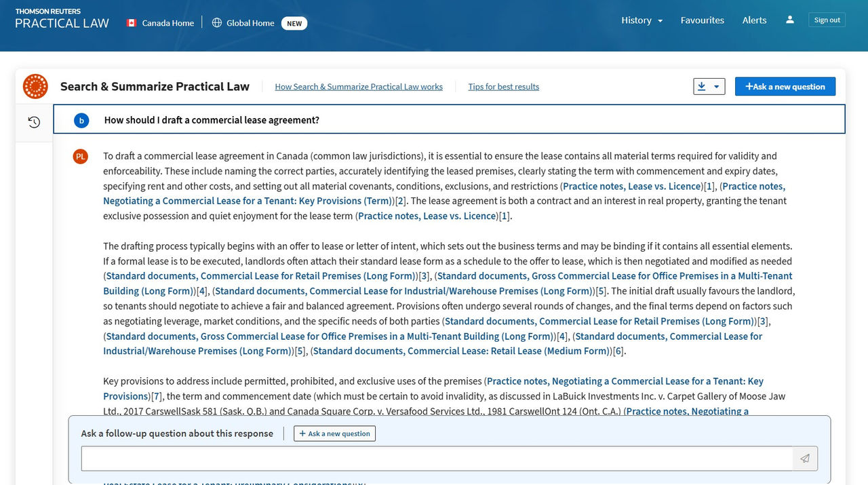
Task: Select the Canada Home link
Action: pyautogui.click(x=167, y=23)
